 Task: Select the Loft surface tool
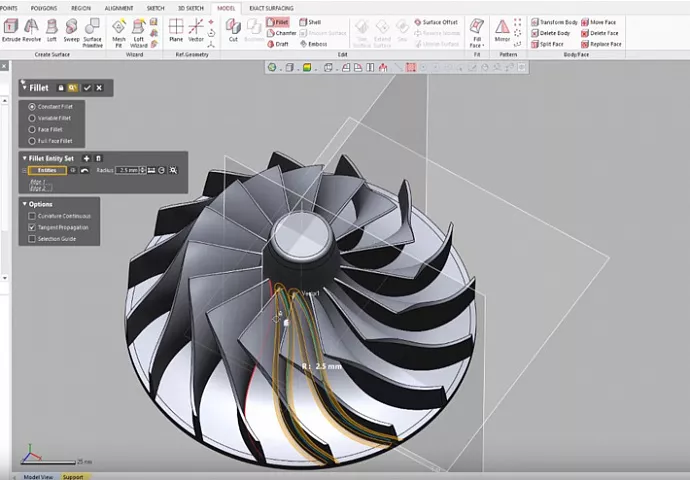click(x=52, y=30)
